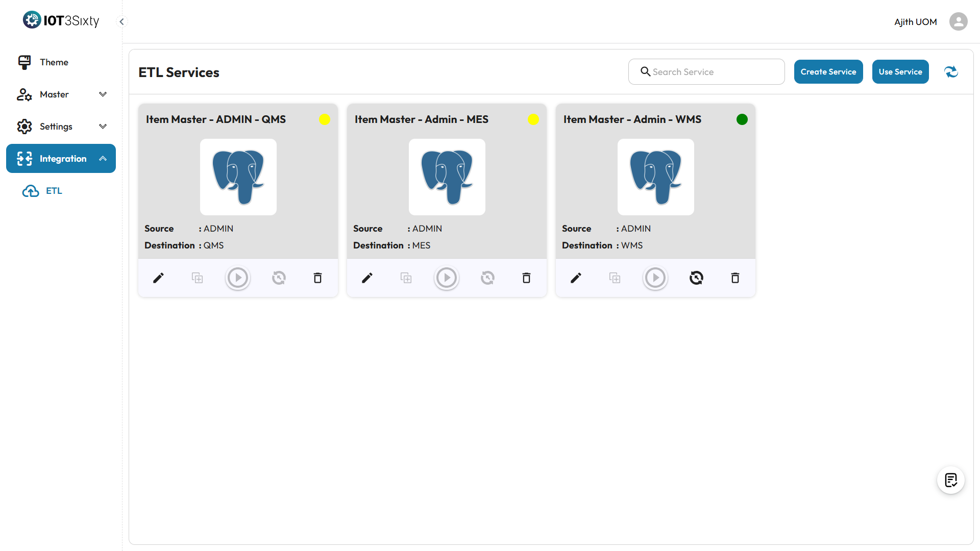Delete the Item Master - Admin - MES service

pyautogui.click(x=526, y=278)
